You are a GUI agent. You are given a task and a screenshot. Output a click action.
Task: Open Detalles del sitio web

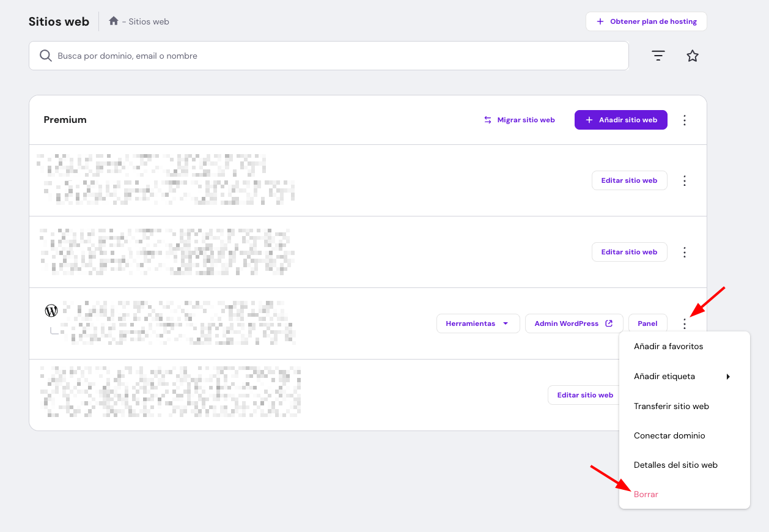point(675,465)
